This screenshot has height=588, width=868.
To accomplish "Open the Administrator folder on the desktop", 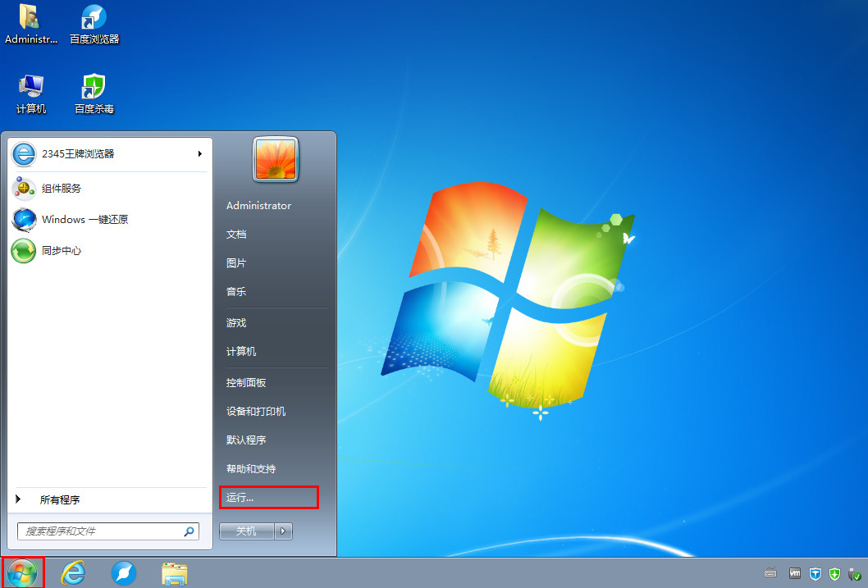I will pyautogui.click(x=31, y=23).
